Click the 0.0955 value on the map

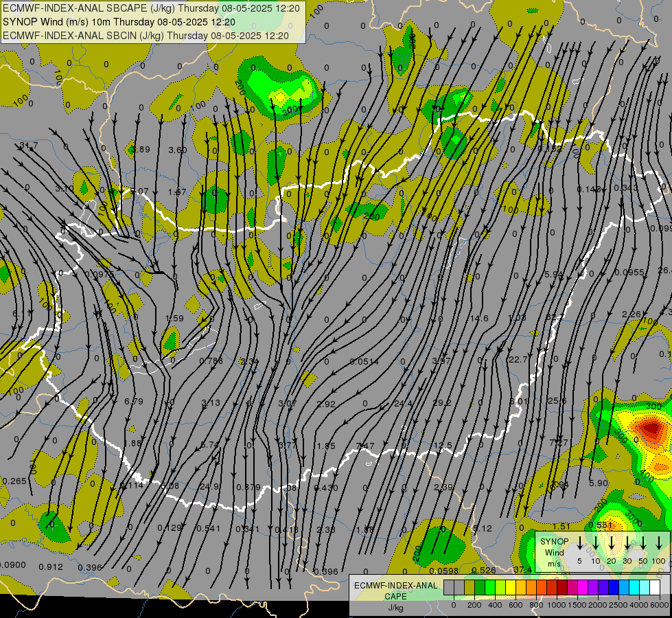coord(629,273)
